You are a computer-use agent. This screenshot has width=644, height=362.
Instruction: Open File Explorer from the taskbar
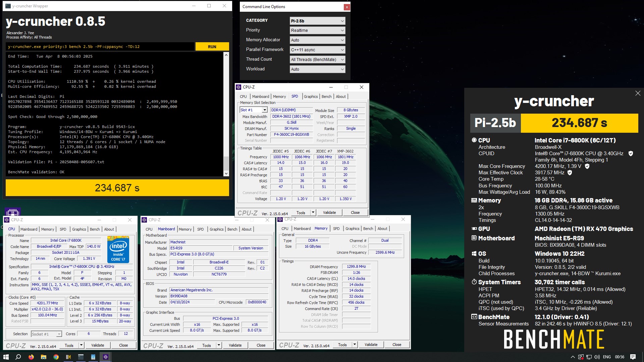click(44, 357)
